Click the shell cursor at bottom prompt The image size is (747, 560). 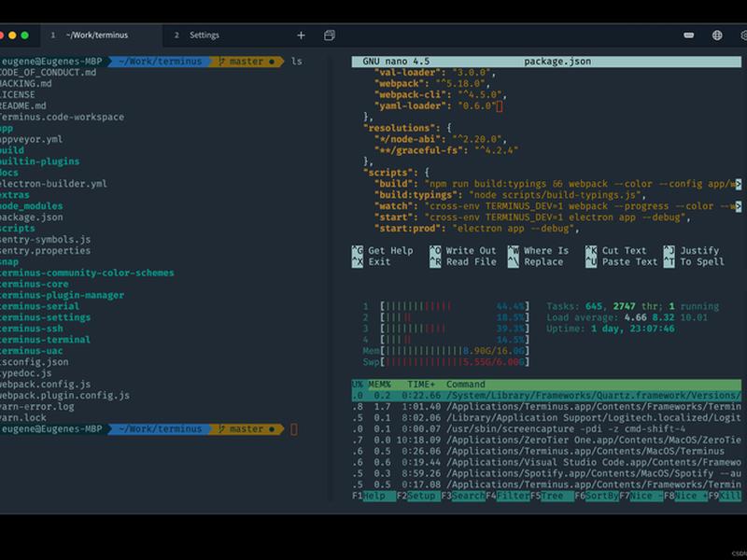pyautogui.click(x=294, y=429)
